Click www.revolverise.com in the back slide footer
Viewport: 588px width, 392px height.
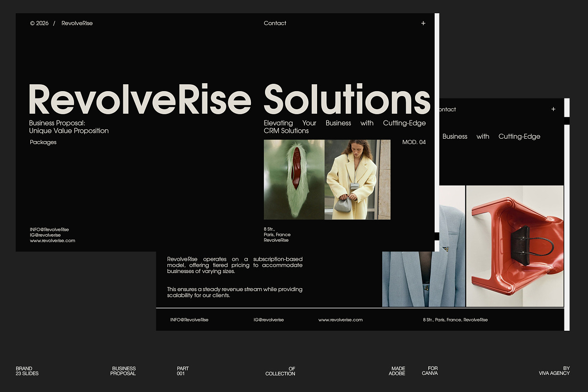(x=341, y=319)
